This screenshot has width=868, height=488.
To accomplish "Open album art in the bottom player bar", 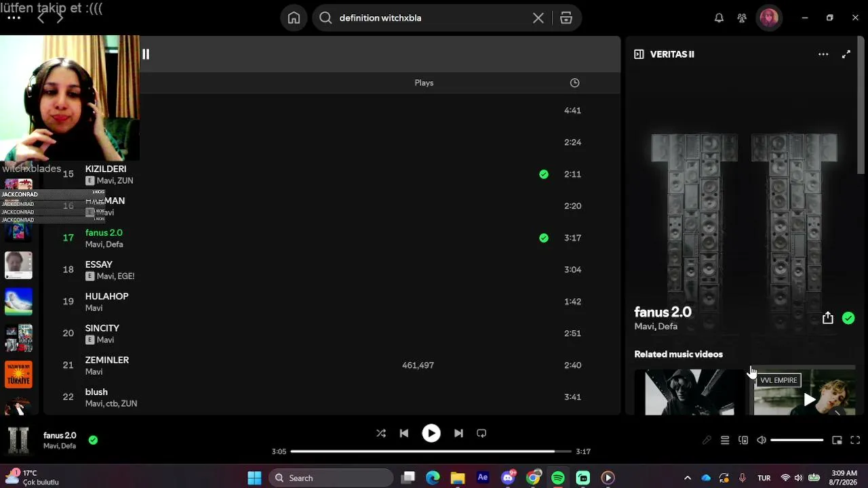I will [18, 441].
